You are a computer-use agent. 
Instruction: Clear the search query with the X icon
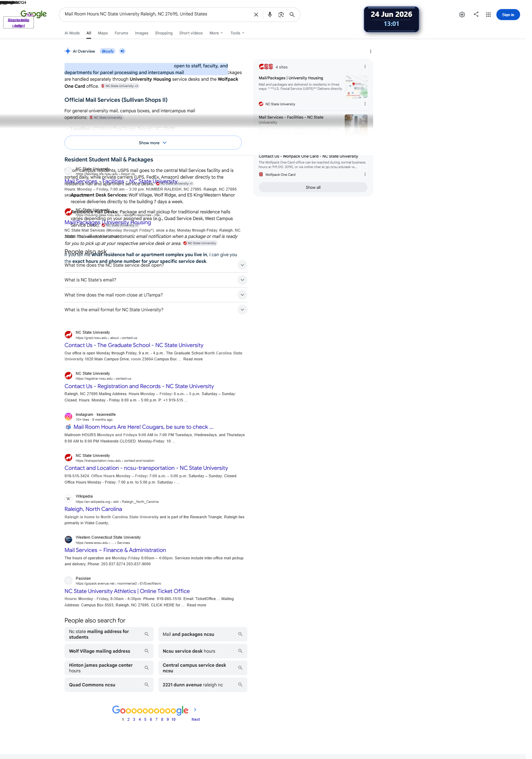[256, 15]
